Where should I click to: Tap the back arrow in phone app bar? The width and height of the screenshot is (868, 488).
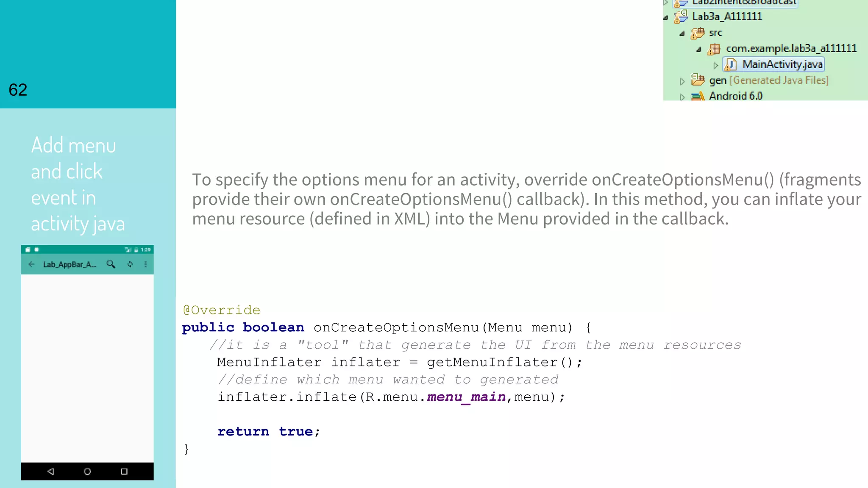coord(31,264)
